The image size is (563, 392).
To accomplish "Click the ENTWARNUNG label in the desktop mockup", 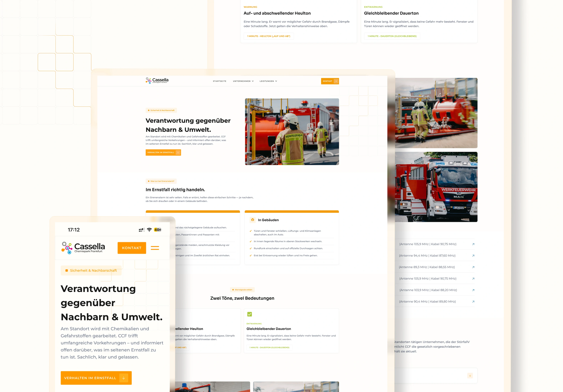I will click(254, 324).
